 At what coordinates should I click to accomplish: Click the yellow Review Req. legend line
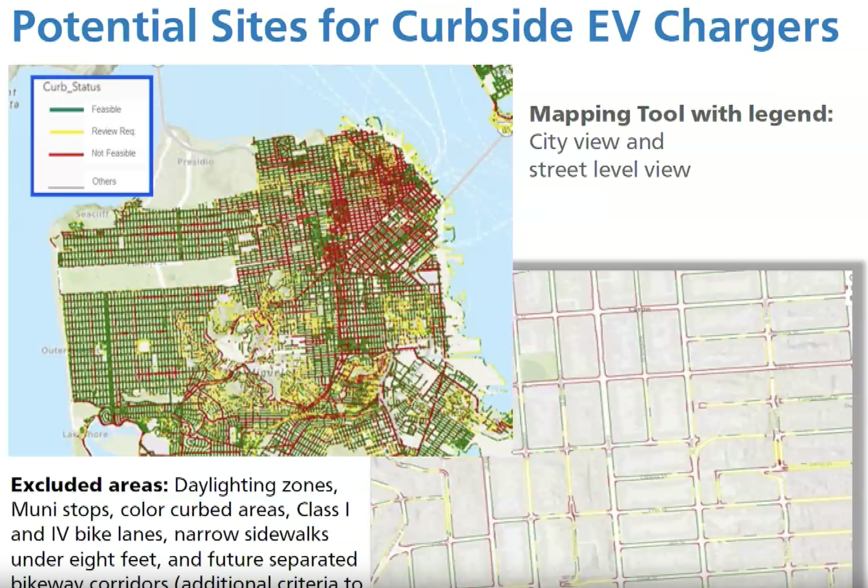coord(66,132)
